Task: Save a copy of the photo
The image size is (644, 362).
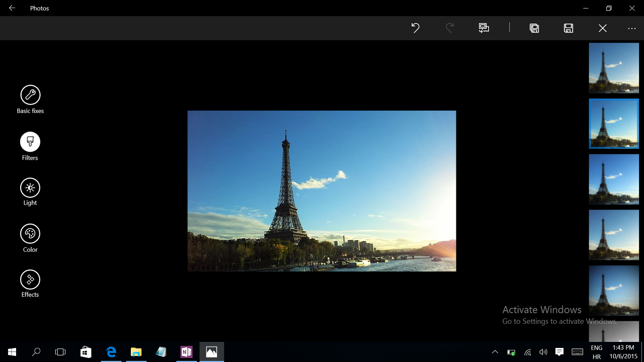Action: tap(534, 28)
